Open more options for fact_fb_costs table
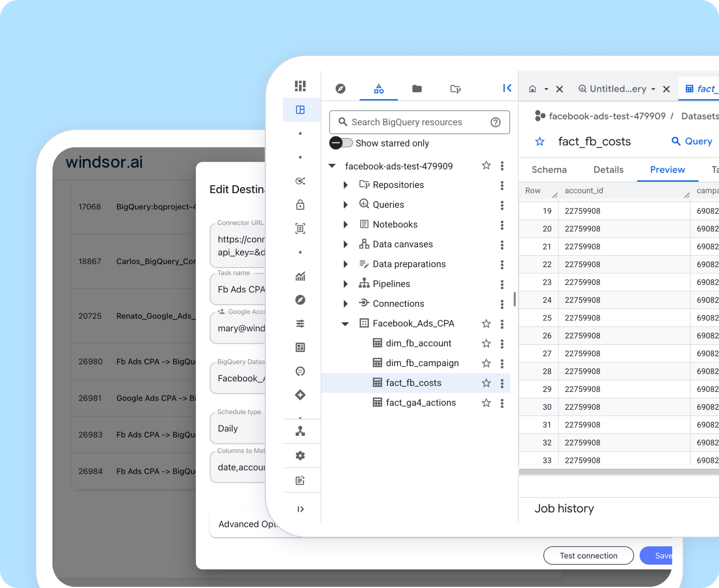719x588 pixels. click(502, 383)
